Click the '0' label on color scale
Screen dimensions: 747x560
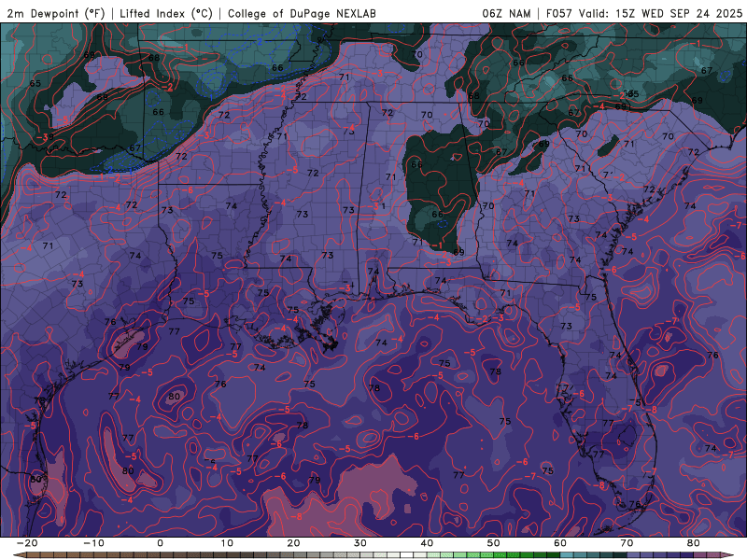point(160,543)
